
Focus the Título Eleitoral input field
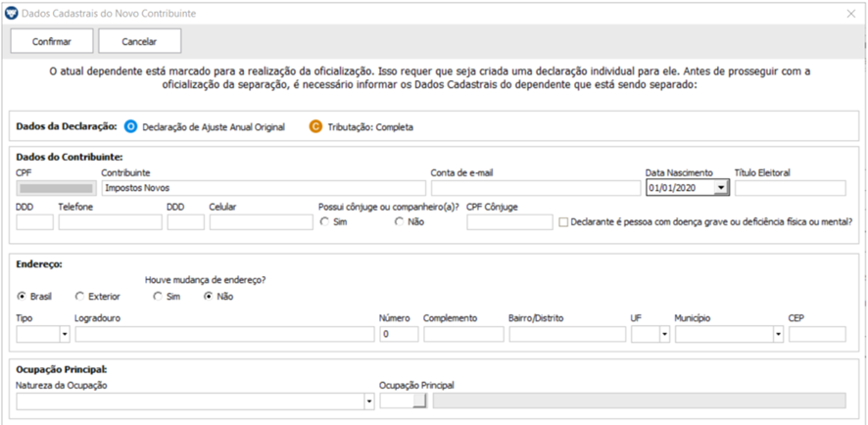click(791, 188)
